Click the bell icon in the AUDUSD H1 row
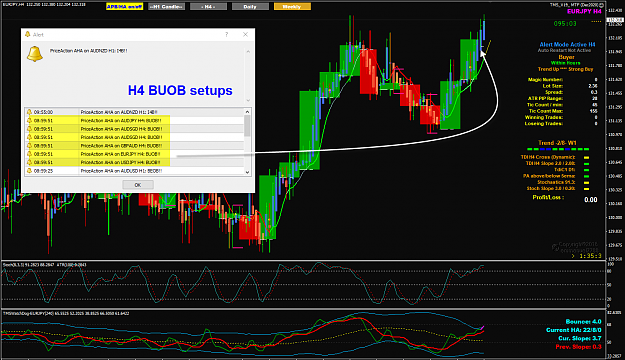The width and height of the screenshot is (625, 360). tap(29, 171)
